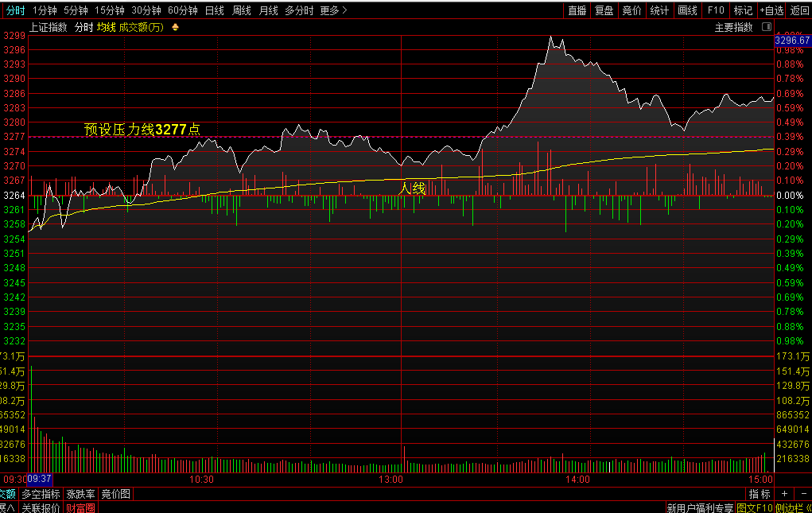The image size is (812, 513).
Task: Expand the 指标 indicator menu at bottom right
Action: click(x=759, y=494)
